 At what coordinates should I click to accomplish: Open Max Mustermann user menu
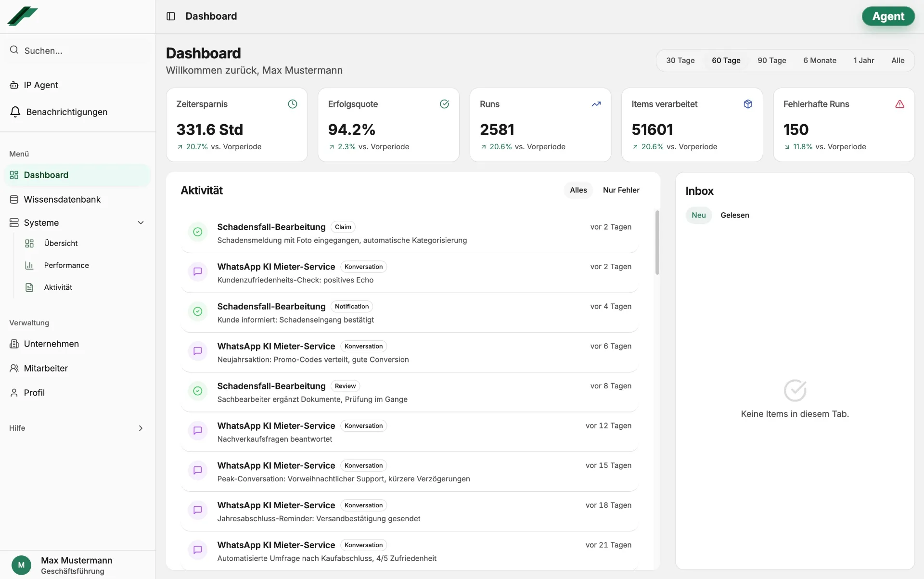[x=77, y=565]
